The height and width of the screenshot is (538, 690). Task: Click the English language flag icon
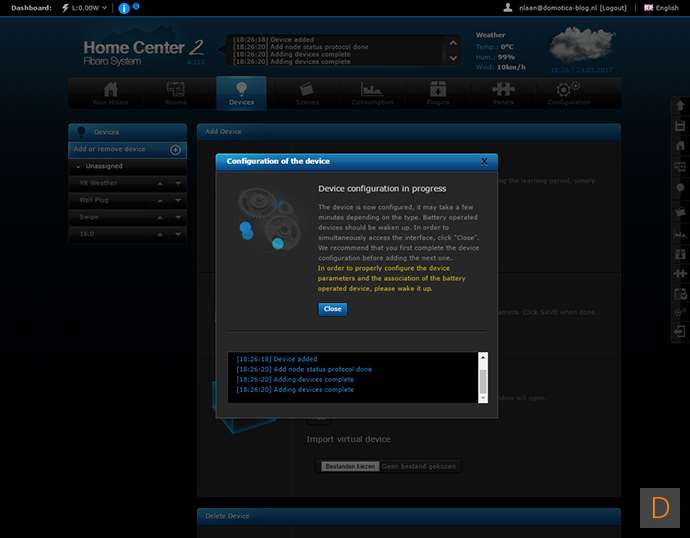pos(648,7)
